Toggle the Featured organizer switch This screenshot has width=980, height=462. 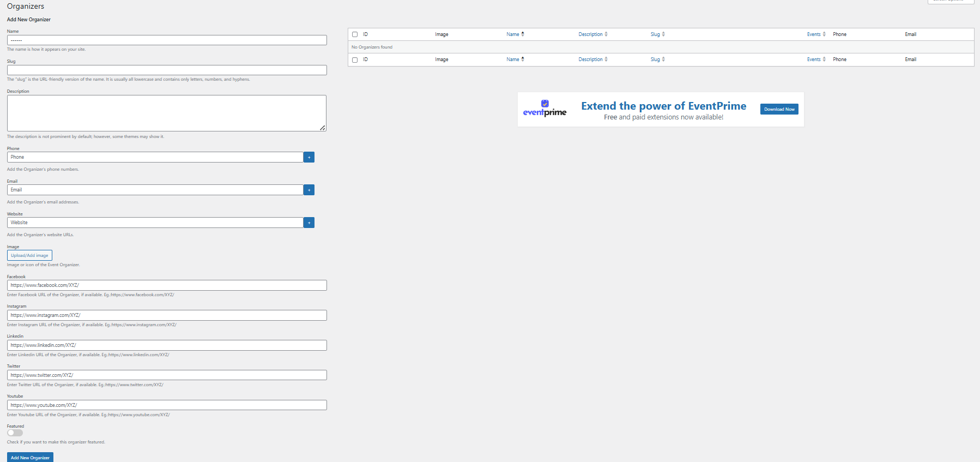(x=15, y=433)
